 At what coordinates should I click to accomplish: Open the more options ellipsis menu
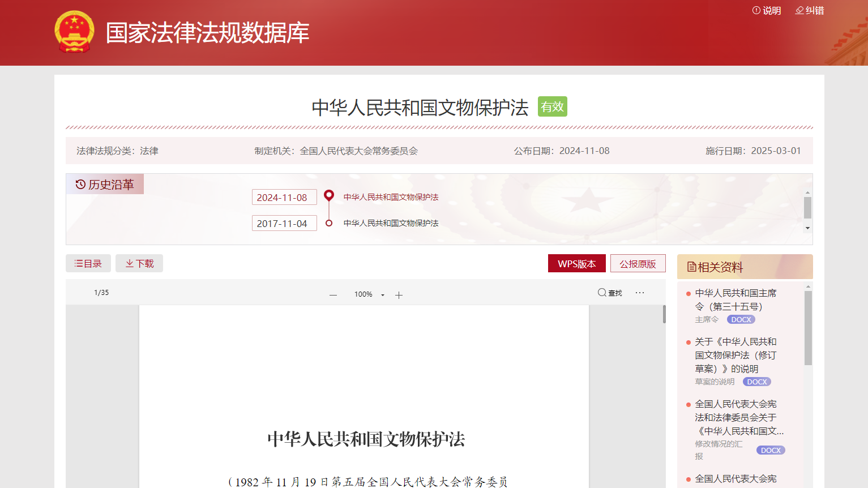640,293
